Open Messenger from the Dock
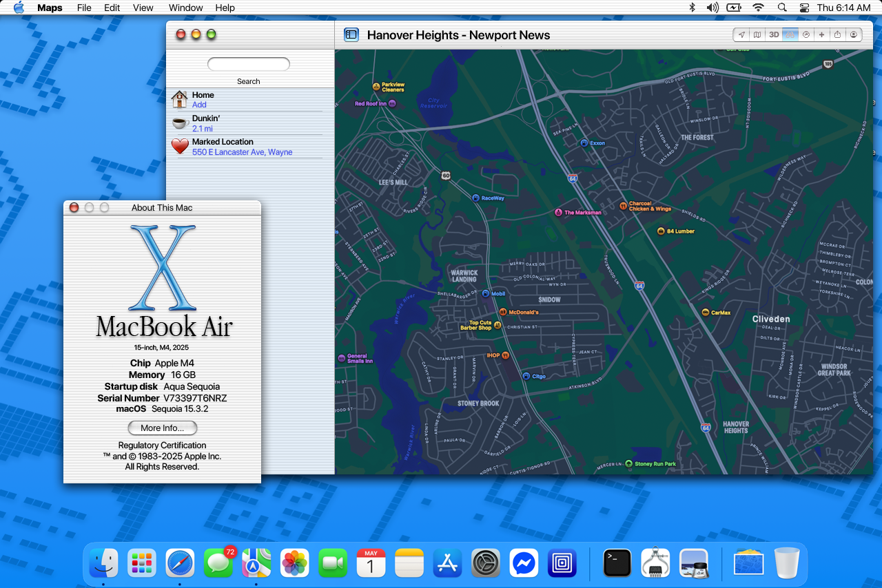The image size is (882, 588). pyautogui.click(x=524, y=563)
